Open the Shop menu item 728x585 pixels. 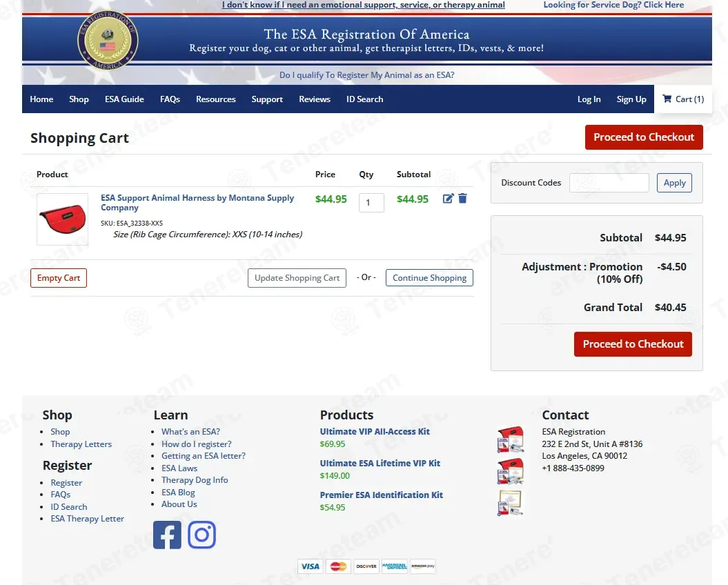[79, 99]
